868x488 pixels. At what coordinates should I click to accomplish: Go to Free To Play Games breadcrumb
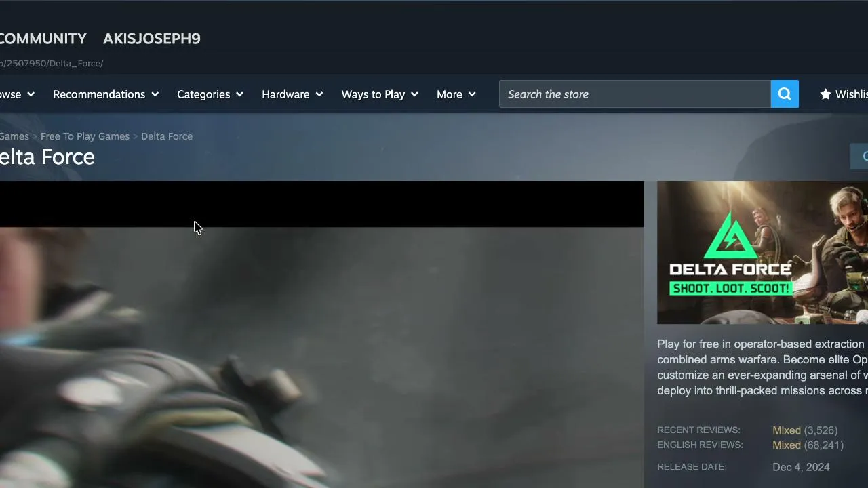click(85, 136)
